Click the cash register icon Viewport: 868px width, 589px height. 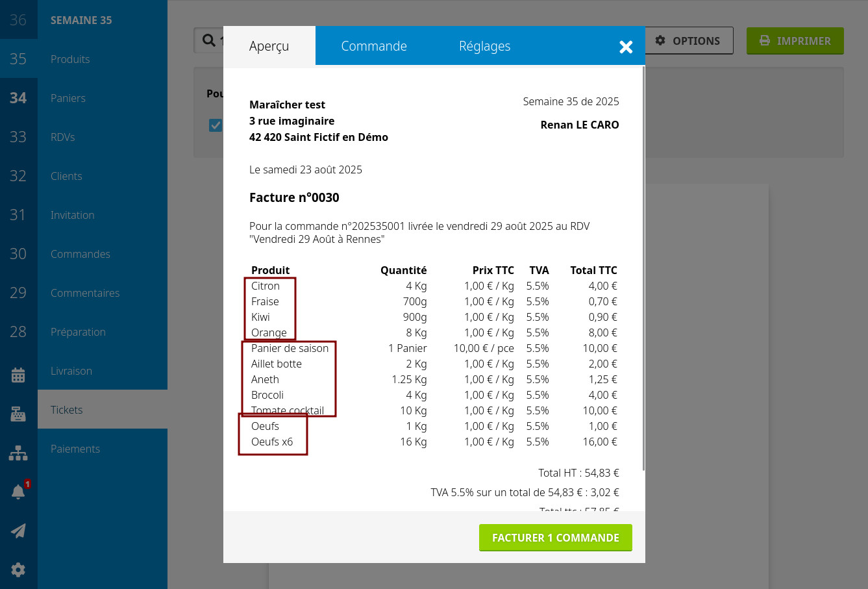(18, 414)
